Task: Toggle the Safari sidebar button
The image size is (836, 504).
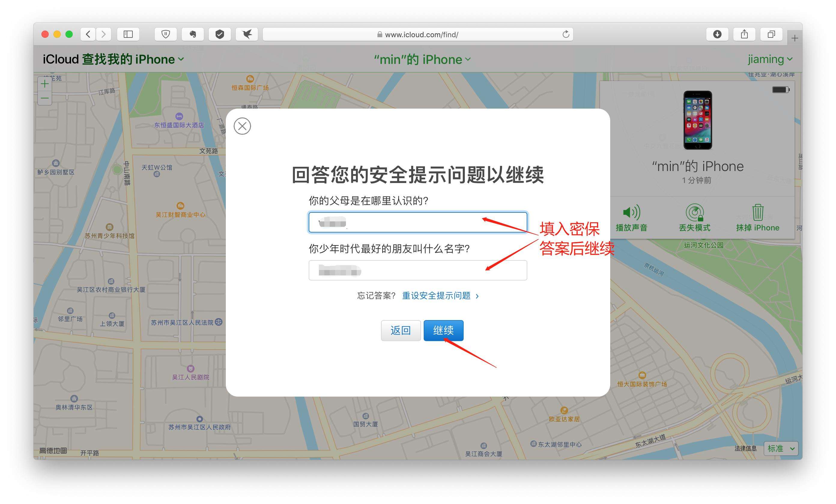Action: tap(128, 34)
